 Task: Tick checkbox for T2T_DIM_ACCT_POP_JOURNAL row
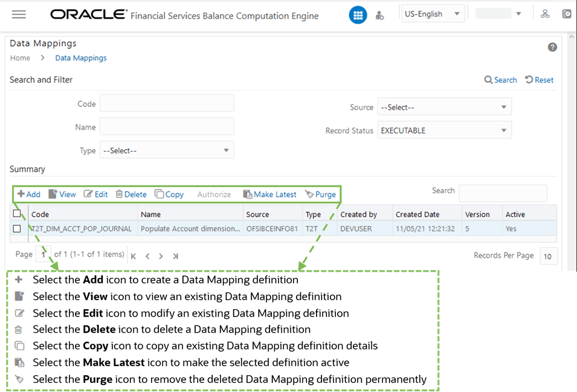[17, 228]
